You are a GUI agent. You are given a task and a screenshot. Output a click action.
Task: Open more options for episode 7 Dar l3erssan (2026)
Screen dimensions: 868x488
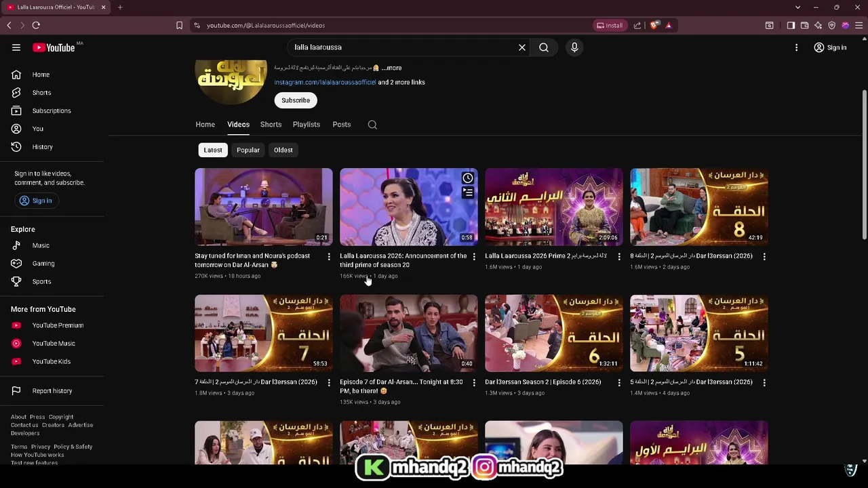329,383
